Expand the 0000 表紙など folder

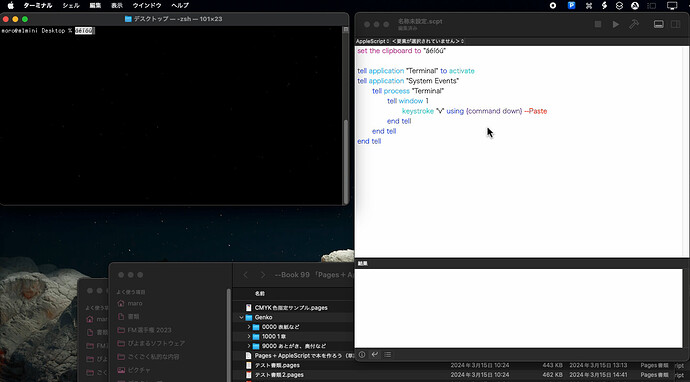[x=249, y=327]
